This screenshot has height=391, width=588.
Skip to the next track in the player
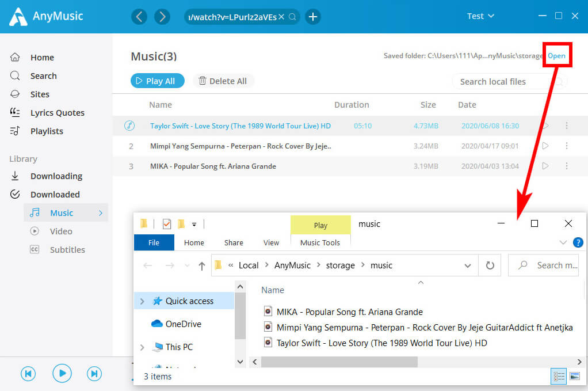tap(94, 374)
